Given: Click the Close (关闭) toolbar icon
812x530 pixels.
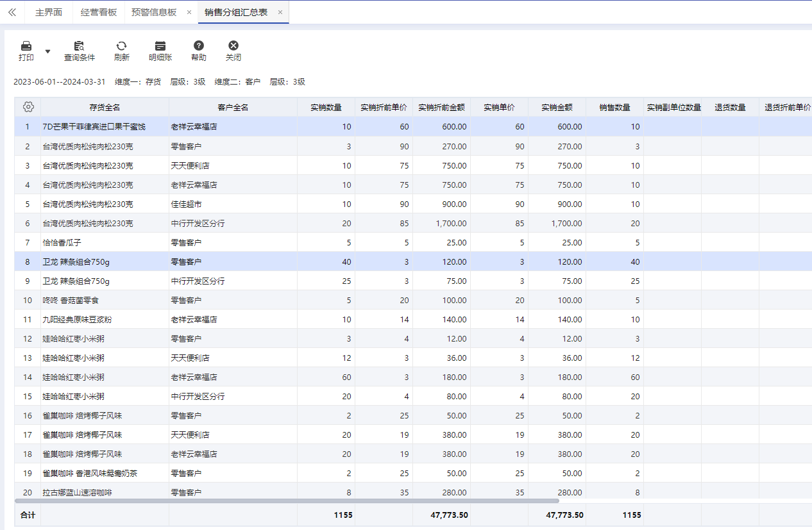Looking at the screenshot, I should click(233, 46).
